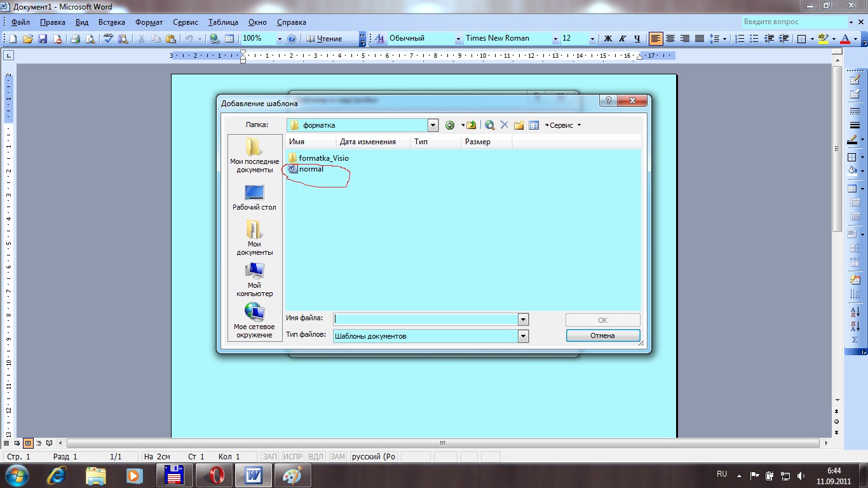Open the Тип файлов dropdown list
This screenshot has width=868, height=488.
tap(523, 335)
